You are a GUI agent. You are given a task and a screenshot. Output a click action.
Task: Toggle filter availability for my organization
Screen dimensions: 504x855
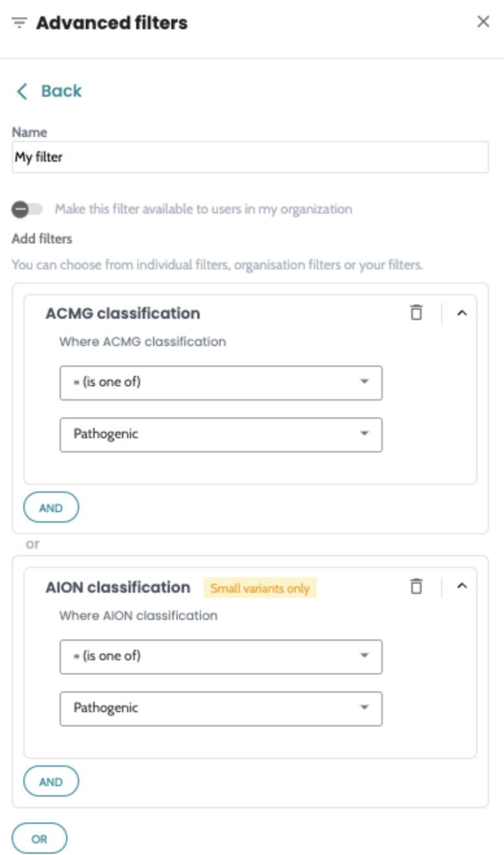click(x=27, y=209)
